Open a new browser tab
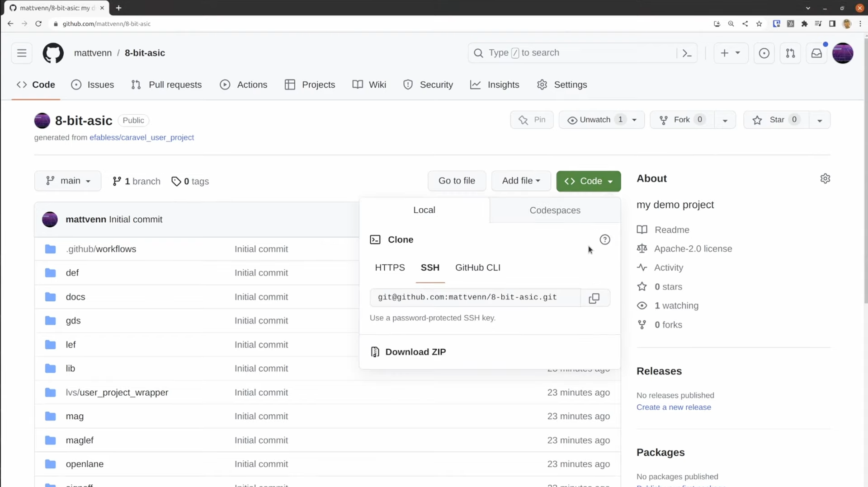The width and height of the screenshot is (868, 487). tap(118, 8)
